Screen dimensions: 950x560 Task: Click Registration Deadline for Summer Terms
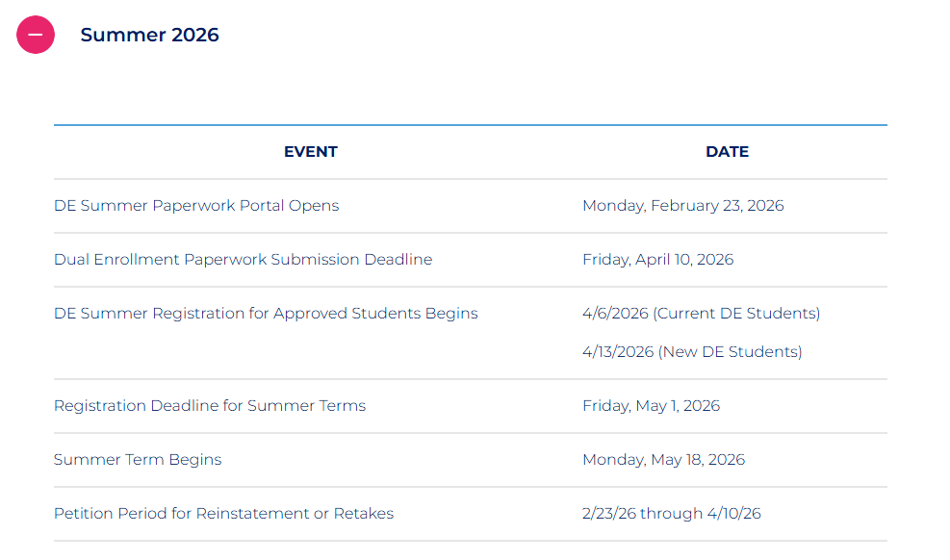click(x=210, y=406)
